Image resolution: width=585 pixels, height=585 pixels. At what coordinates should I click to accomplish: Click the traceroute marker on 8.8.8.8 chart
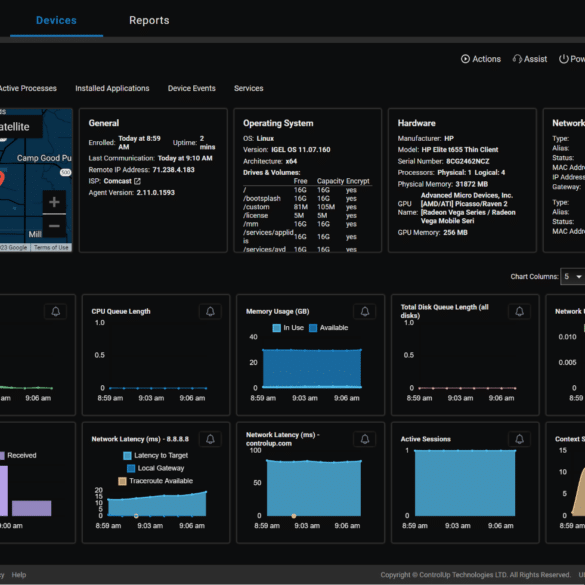(136, 516)
